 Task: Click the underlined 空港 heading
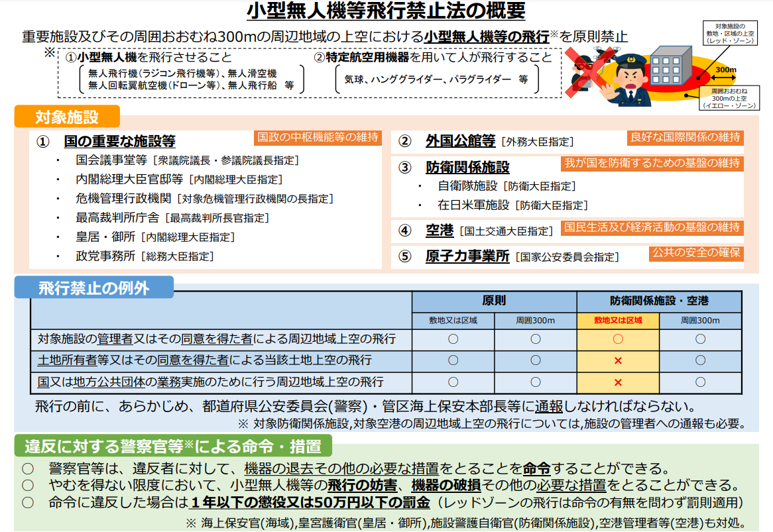(439, 231)
